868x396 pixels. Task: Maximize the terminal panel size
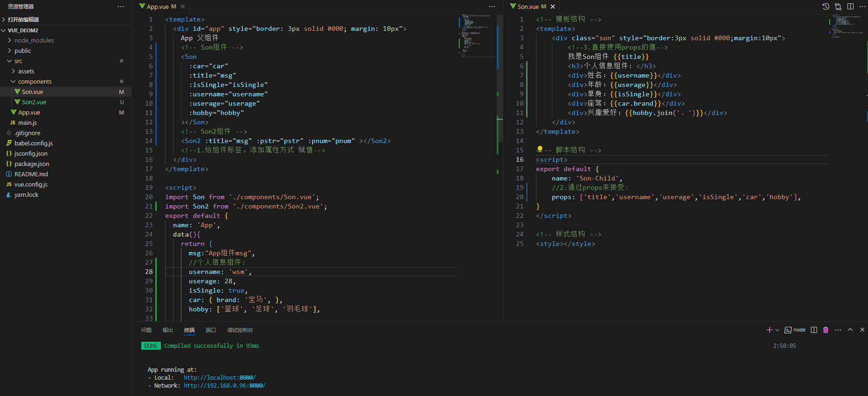click(850, 330)
